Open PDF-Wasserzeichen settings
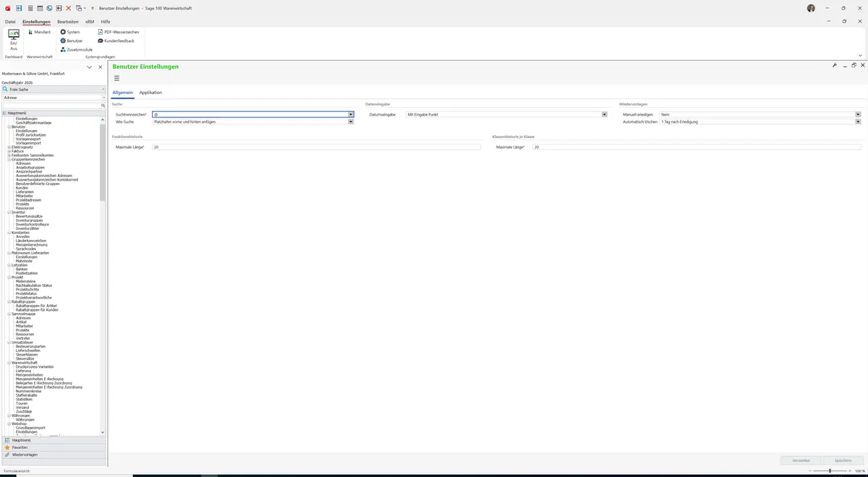 [119, 33]
